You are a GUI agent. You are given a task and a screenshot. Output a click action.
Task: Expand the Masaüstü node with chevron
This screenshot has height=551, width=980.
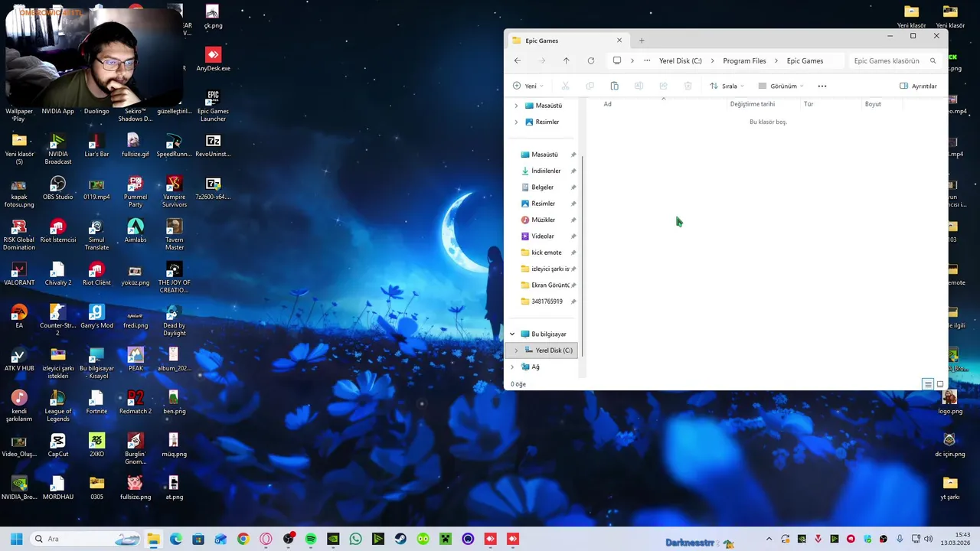click(x=516, y=106)
